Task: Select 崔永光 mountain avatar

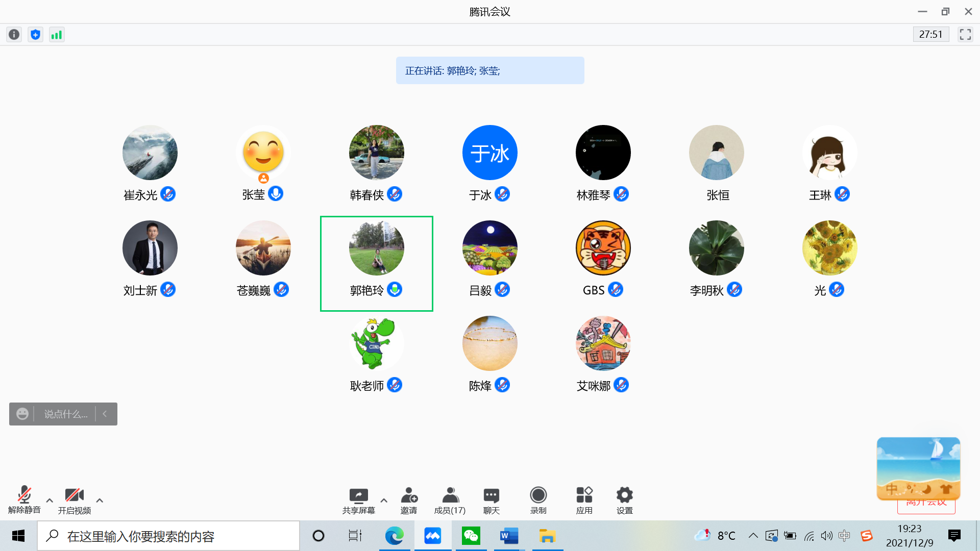Action: click(x=150, y=153)
